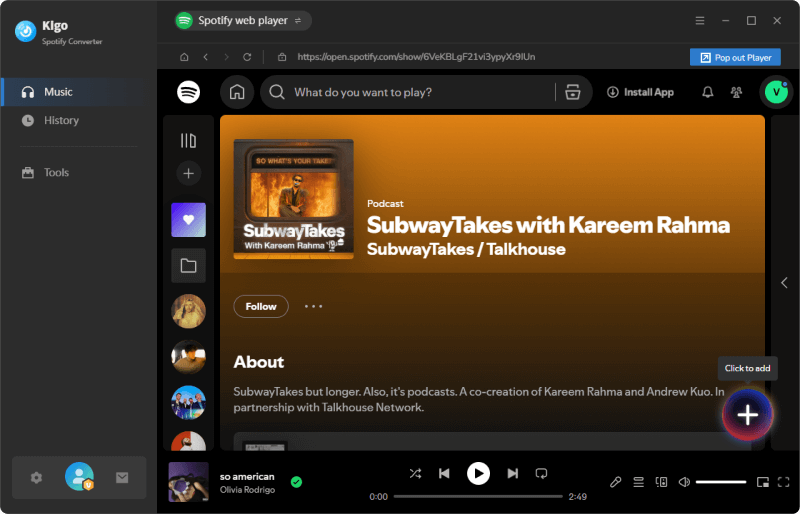Image resolution: width=800 pixels, height=514 pixels.
Task: Click the Kigo Spotify Converter logo
Action: [25, 32]
